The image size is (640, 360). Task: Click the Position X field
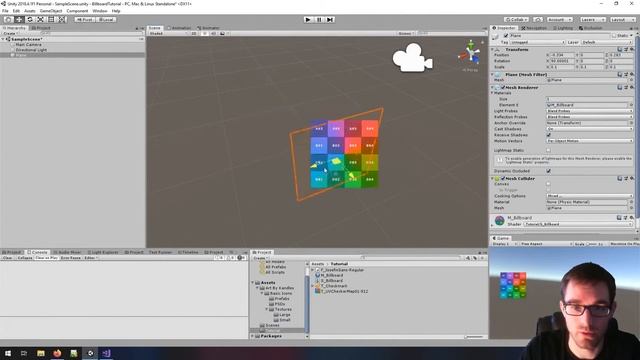[562, 55]
